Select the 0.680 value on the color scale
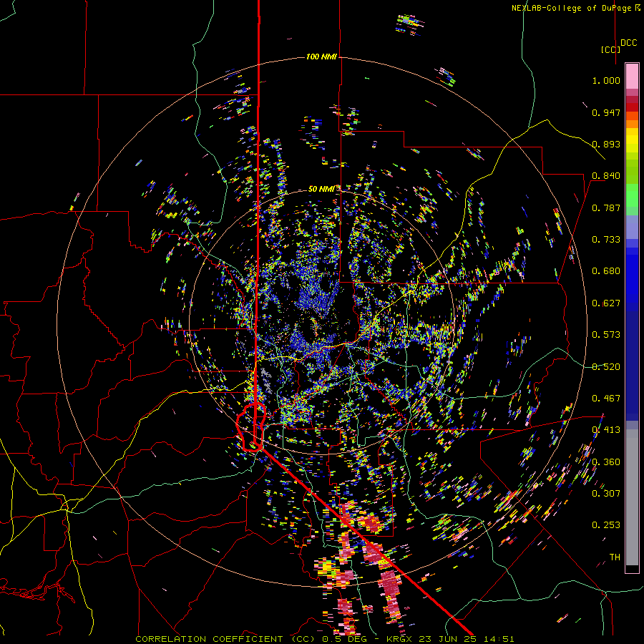The image size is (644, 644). point(606,271)
